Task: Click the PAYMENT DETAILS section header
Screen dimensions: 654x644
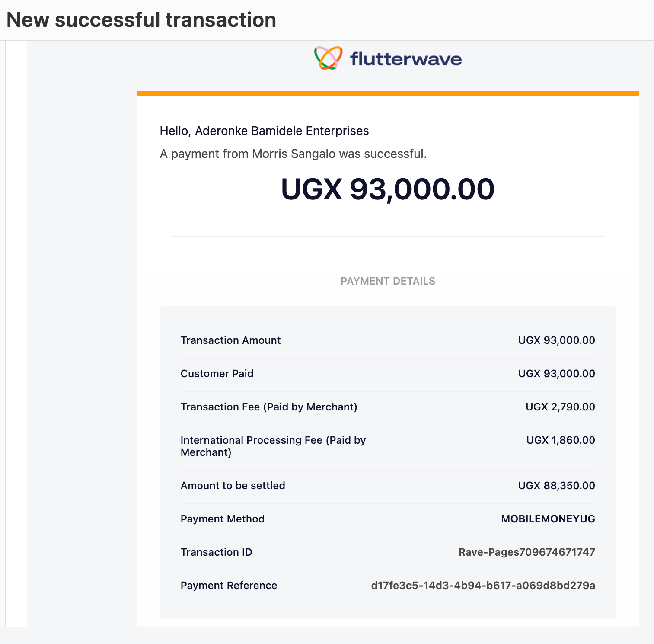Action: coord(388,281)
